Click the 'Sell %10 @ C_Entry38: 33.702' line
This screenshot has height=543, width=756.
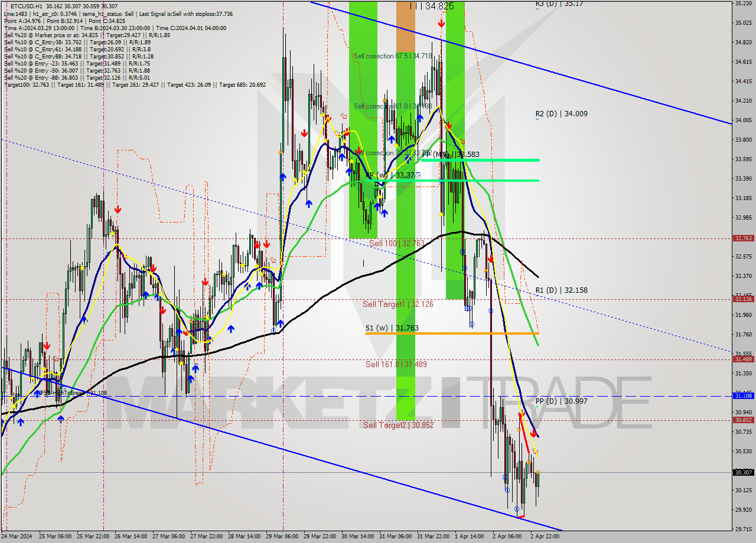click(77, 42)
